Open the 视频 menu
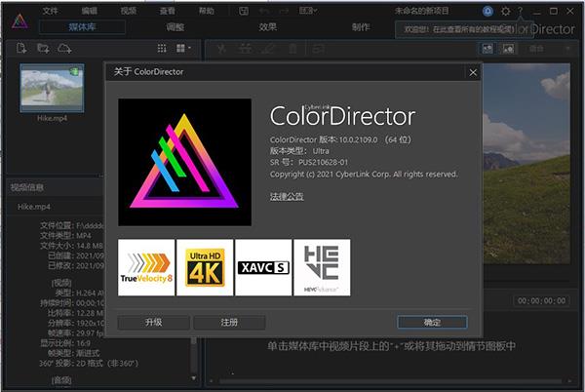The height and width of the screenshot is (392, 585). pyautogui.click(x=129, y=11)
